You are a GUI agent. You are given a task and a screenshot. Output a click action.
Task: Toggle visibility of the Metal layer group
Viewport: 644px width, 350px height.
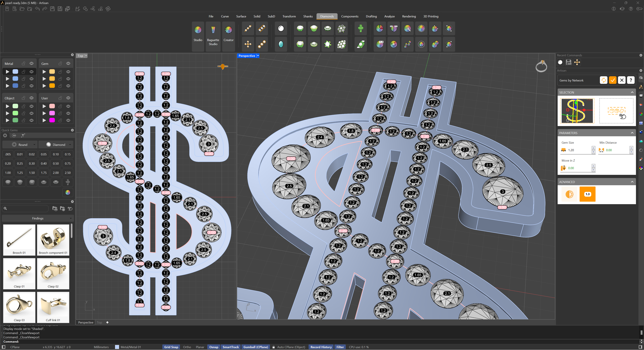pos(32,64)
